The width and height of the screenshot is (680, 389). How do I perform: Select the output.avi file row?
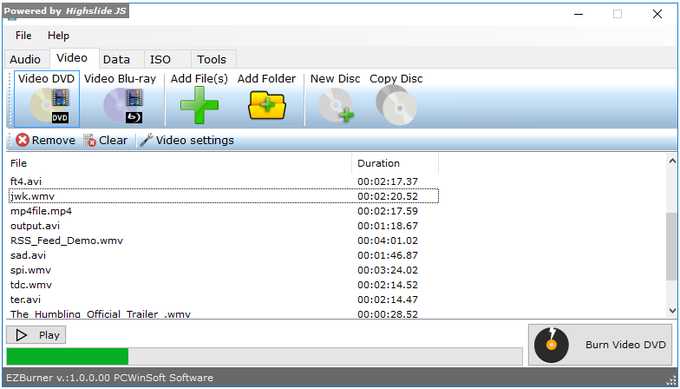tap(223, 226)
